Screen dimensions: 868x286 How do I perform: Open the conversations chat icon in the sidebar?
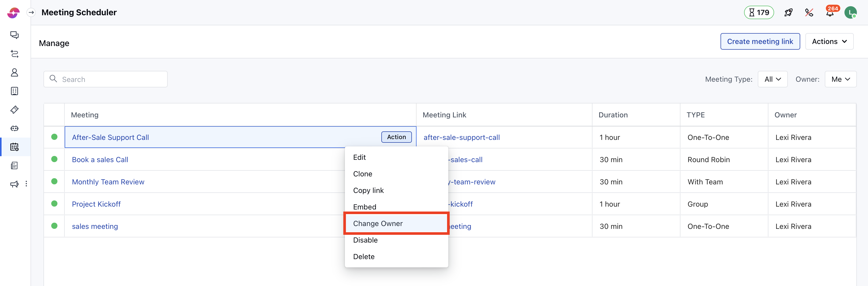[14, 35]
